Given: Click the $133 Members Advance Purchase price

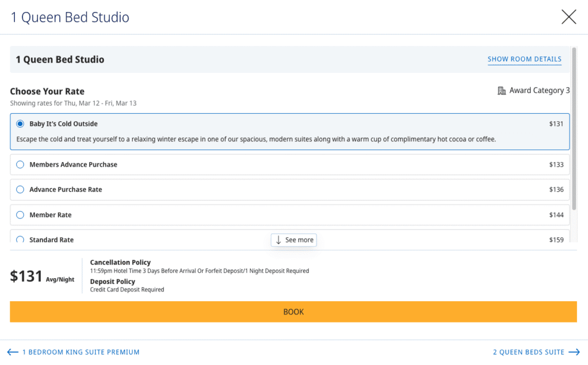Looking at the screenshot, I should click(556, 164).
